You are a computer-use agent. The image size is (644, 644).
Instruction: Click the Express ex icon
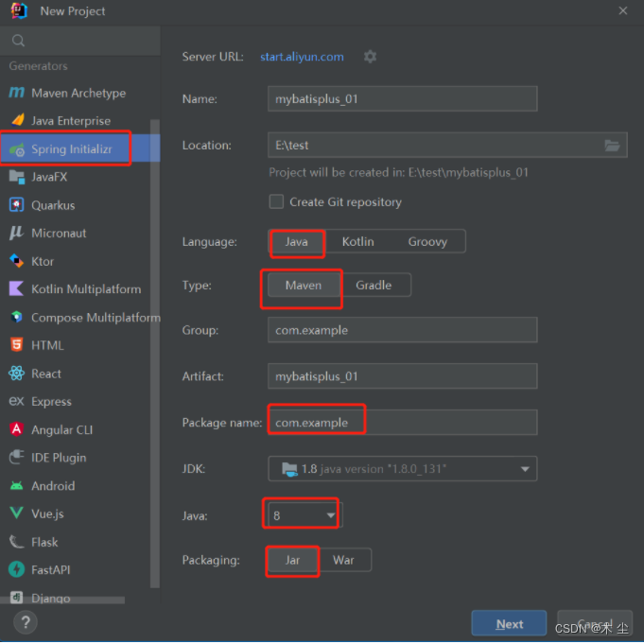[16, 401]
